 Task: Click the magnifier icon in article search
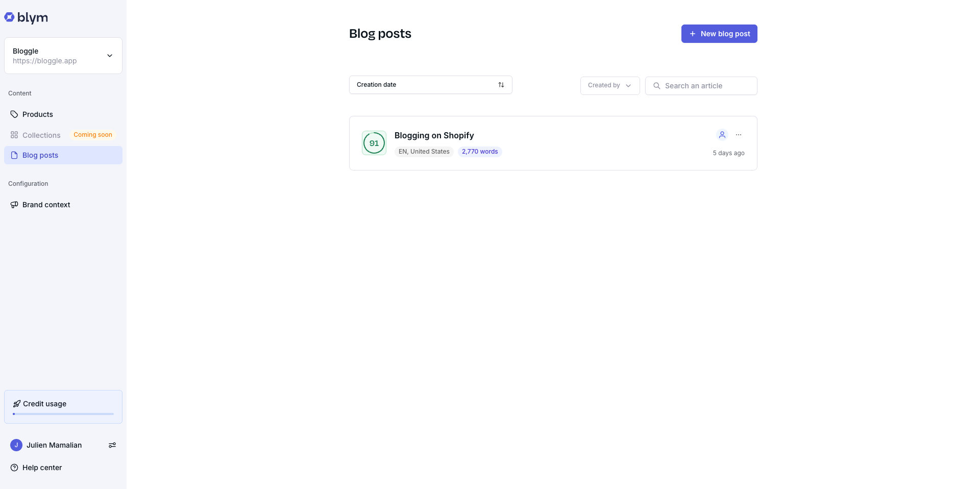(657, 86)
